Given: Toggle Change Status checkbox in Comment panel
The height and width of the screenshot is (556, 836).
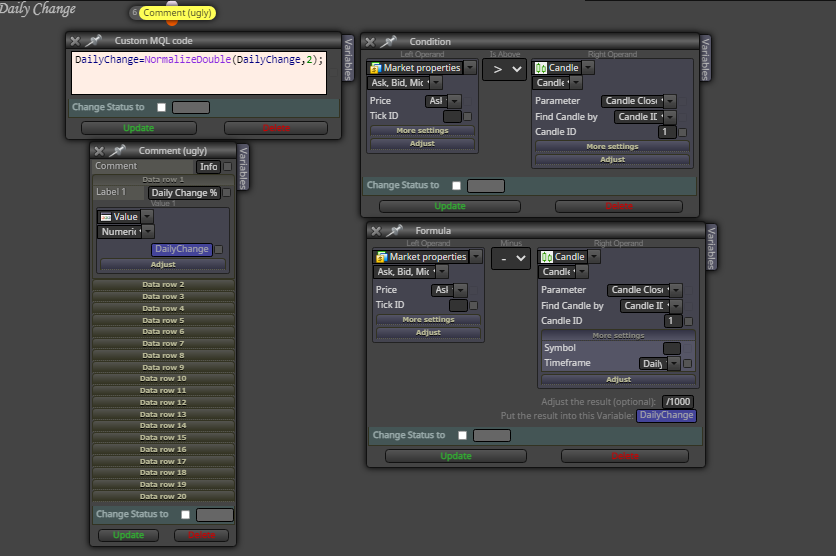Looking at the screenshot, I should coord(186,514).
